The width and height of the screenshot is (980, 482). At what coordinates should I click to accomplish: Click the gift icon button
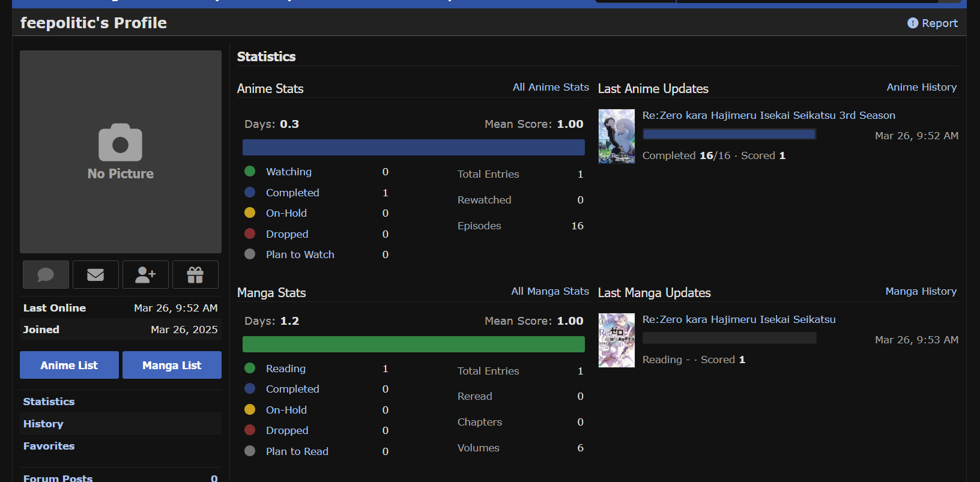pos(195,275)
